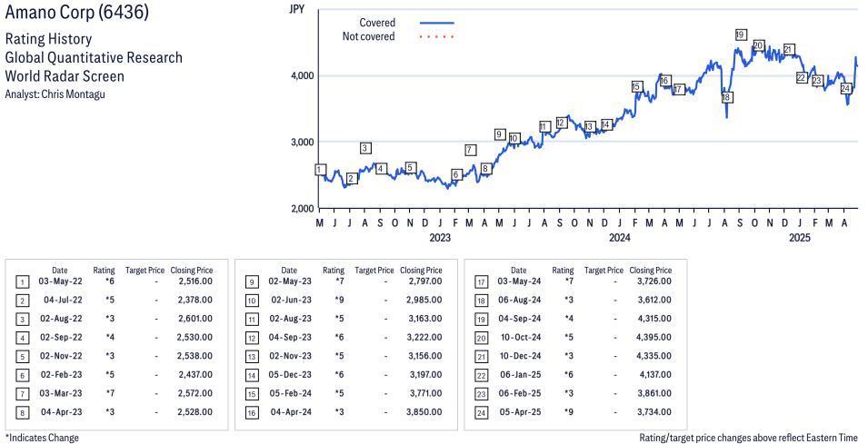Click the date 05-Apr-25
This screenshot has height=444, width=868.
pyautogui.click(x=521, y=412)
